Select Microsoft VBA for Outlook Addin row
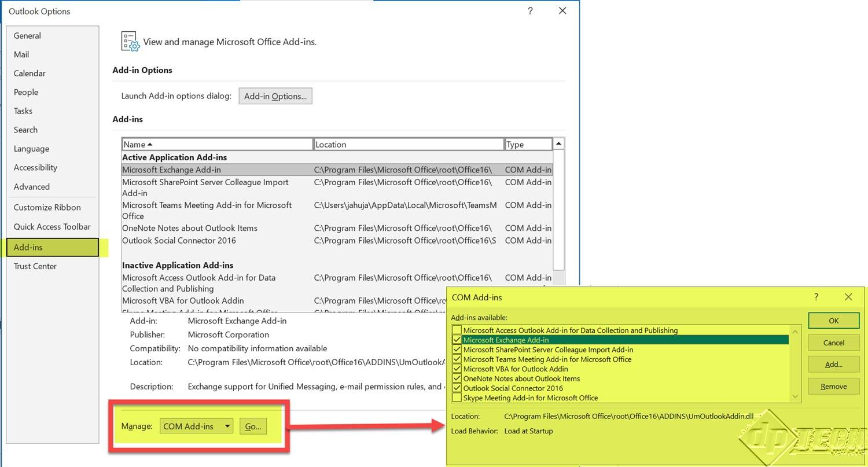 (337, 300)
